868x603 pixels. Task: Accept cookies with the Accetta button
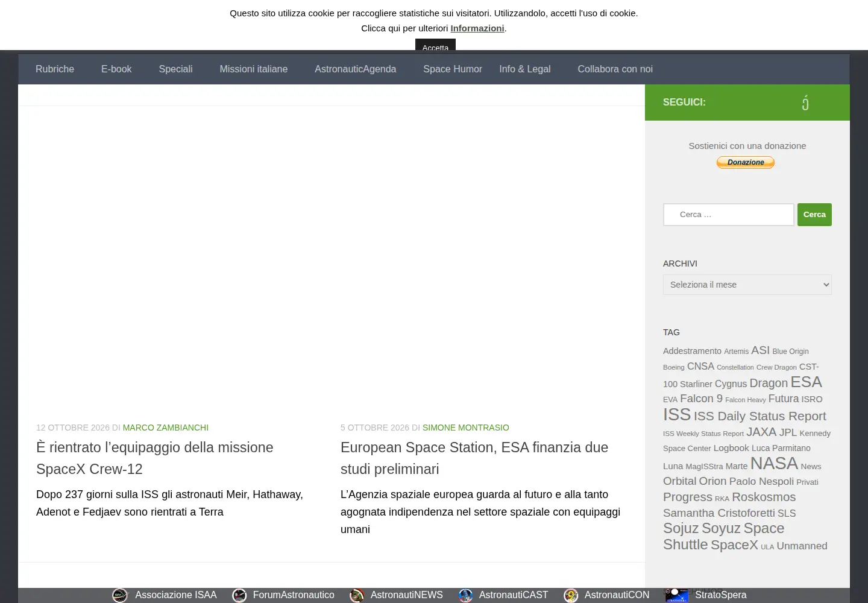(x=435, y=45)
